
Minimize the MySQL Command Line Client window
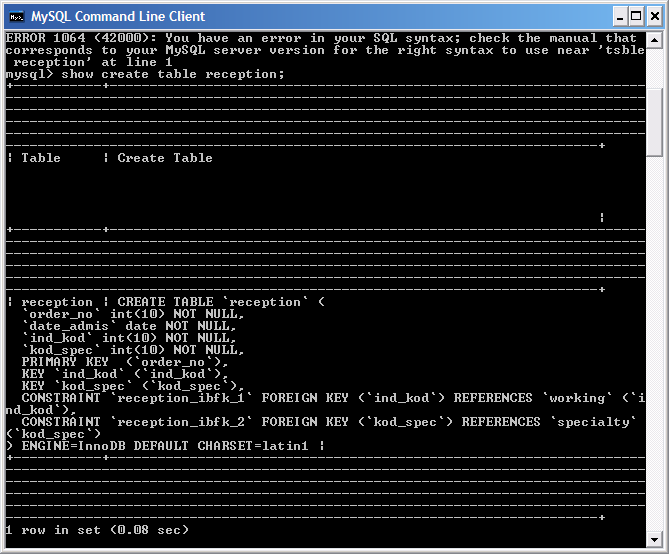[620, 17]
